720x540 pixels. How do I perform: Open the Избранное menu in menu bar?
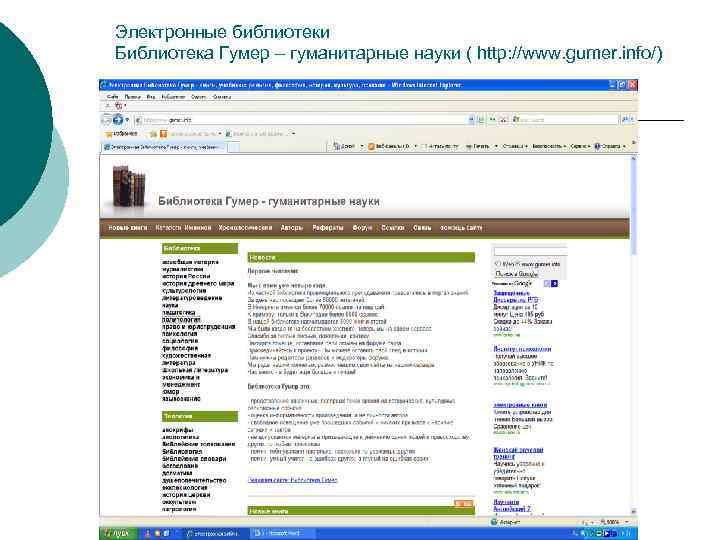173,97
